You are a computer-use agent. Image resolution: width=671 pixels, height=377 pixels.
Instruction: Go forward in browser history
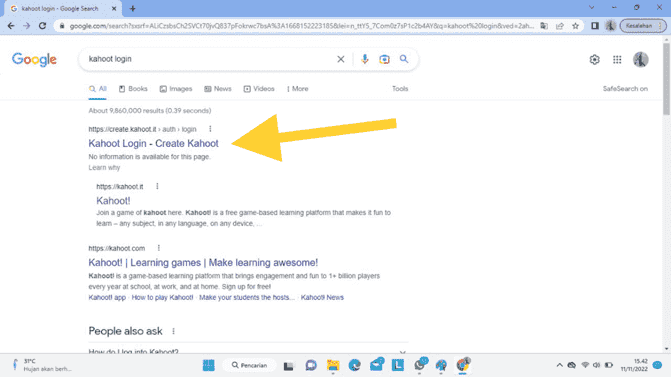point(27,26)
